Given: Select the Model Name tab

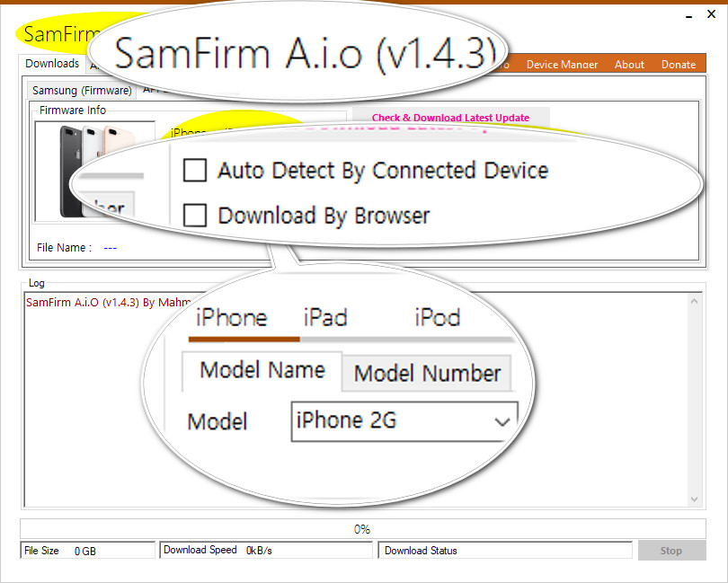Looking at the screenshot, I should point(262,370).
